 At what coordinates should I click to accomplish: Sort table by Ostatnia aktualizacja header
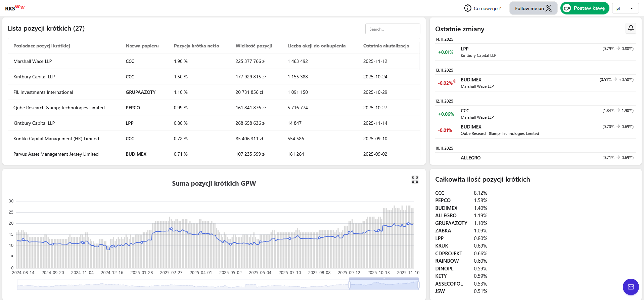386,46
